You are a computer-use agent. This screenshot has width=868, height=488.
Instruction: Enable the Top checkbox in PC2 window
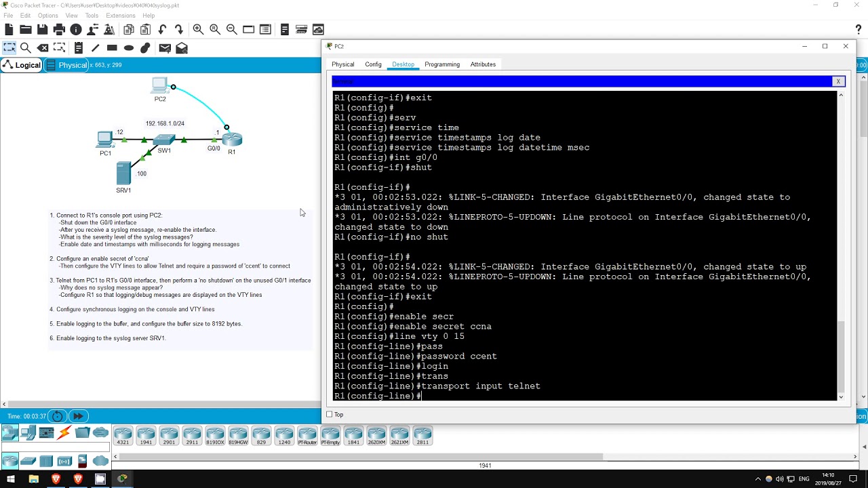330,414
